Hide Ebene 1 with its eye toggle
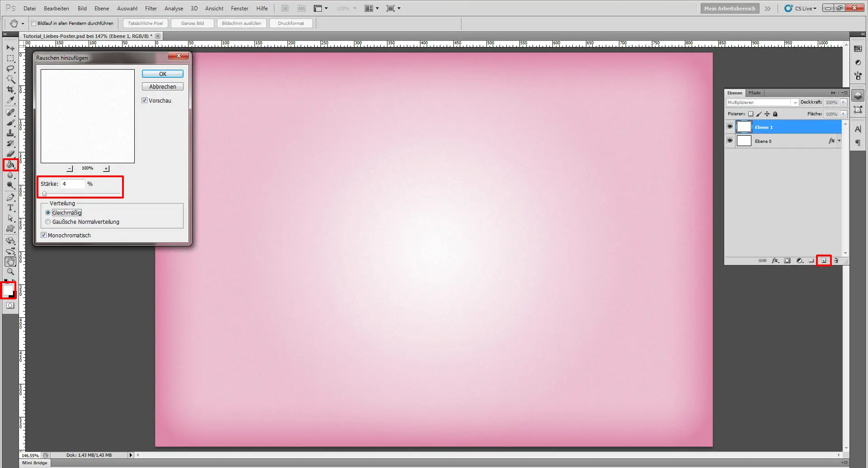Image resolution: width=868 pixels, height=468 pixels. [x=730, y=127]
